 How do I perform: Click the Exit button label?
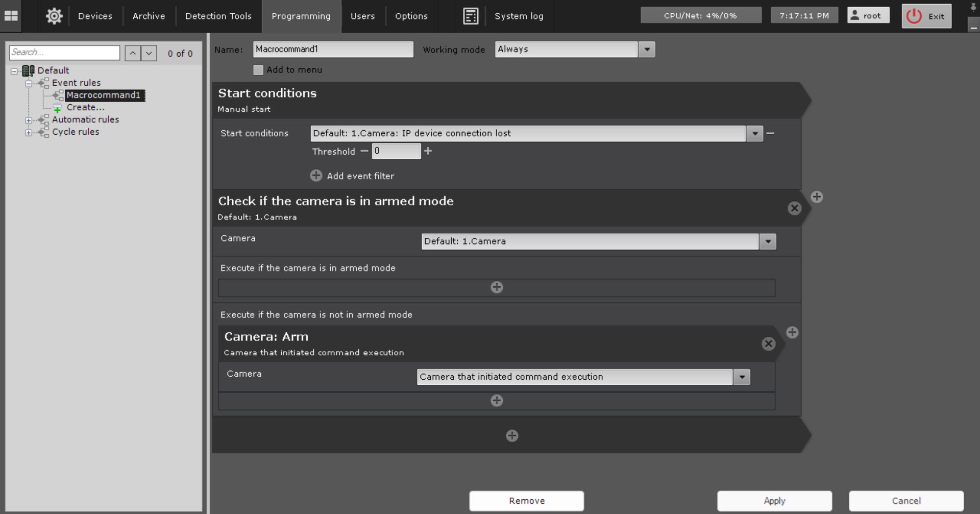click(x=936, y=16)
